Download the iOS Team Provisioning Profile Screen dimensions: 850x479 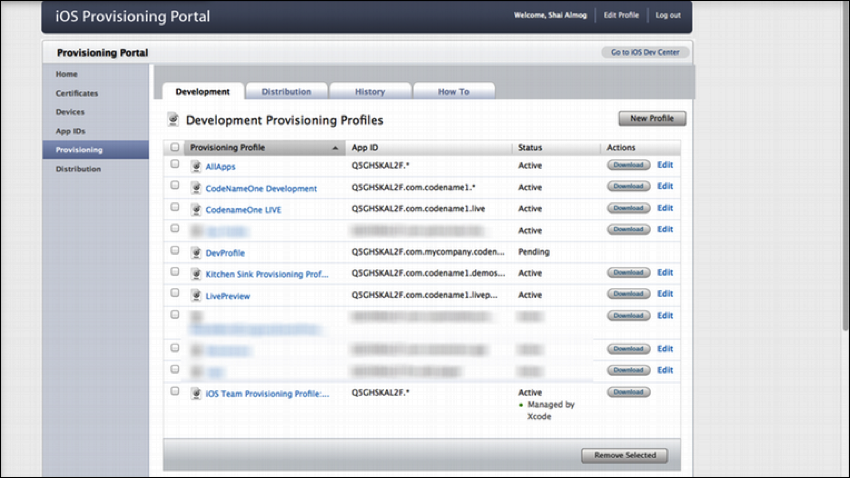[x=628, y=392]
